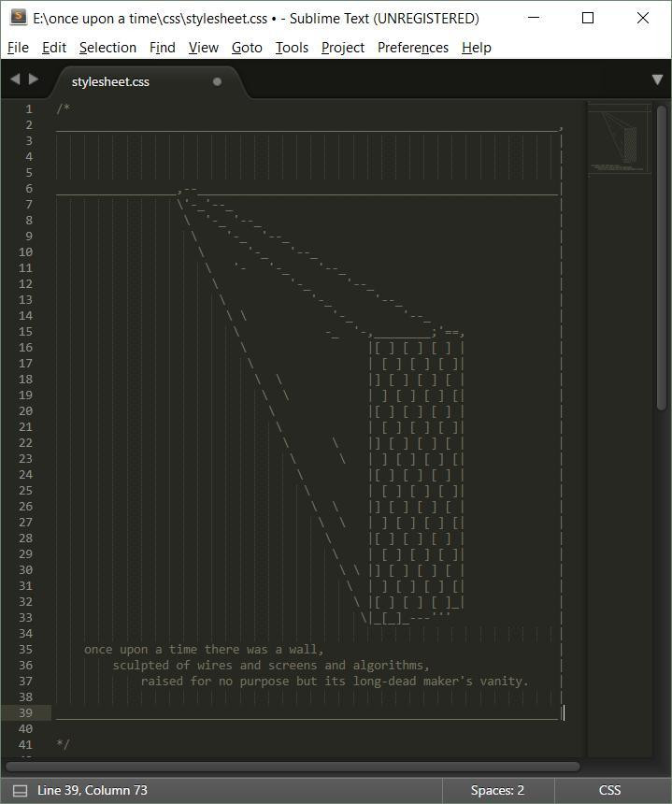Open the Tools menu
Screen dimensions: 672x804
click(x=292, y=47)
